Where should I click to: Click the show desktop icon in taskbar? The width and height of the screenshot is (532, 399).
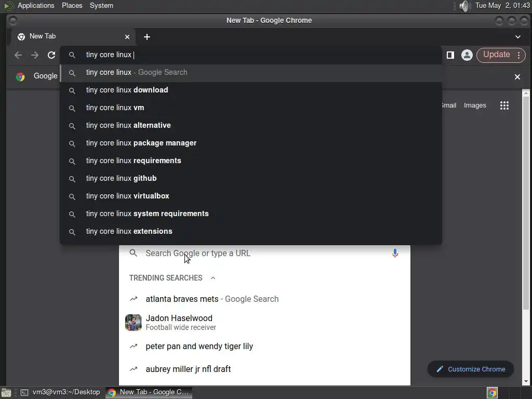6,393
